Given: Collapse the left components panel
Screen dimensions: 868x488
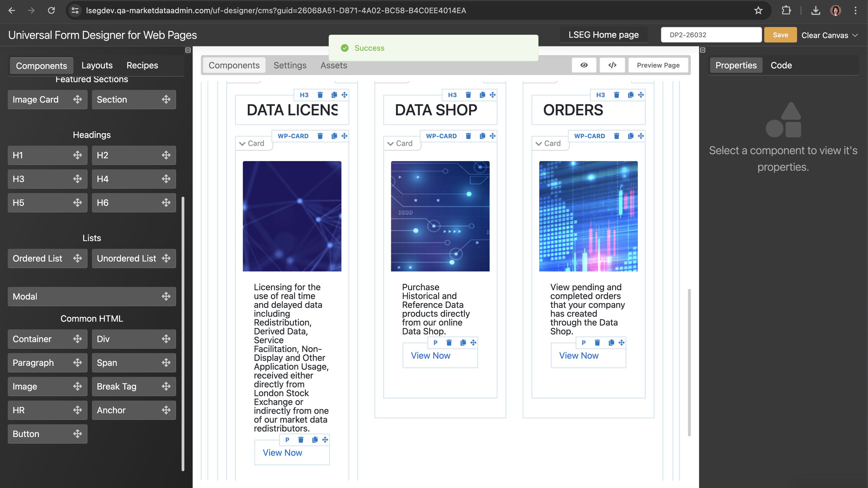Looking at the screenshot, I should click(x=188, y=50).
